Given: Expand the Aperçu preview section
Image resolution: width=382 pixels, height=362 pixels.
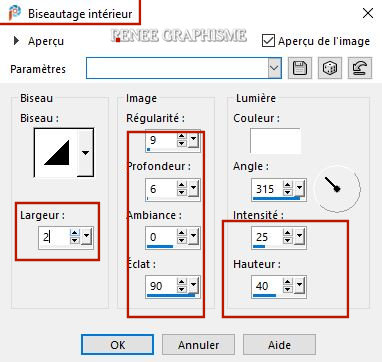Looking at the screenshot, I should point(16,41).
